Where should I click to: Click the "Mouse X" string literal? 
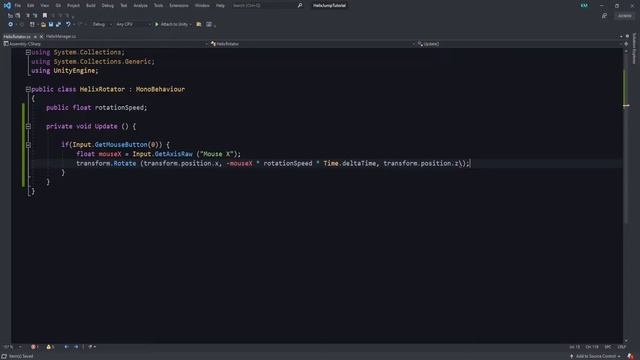click(x=217, y=154)
